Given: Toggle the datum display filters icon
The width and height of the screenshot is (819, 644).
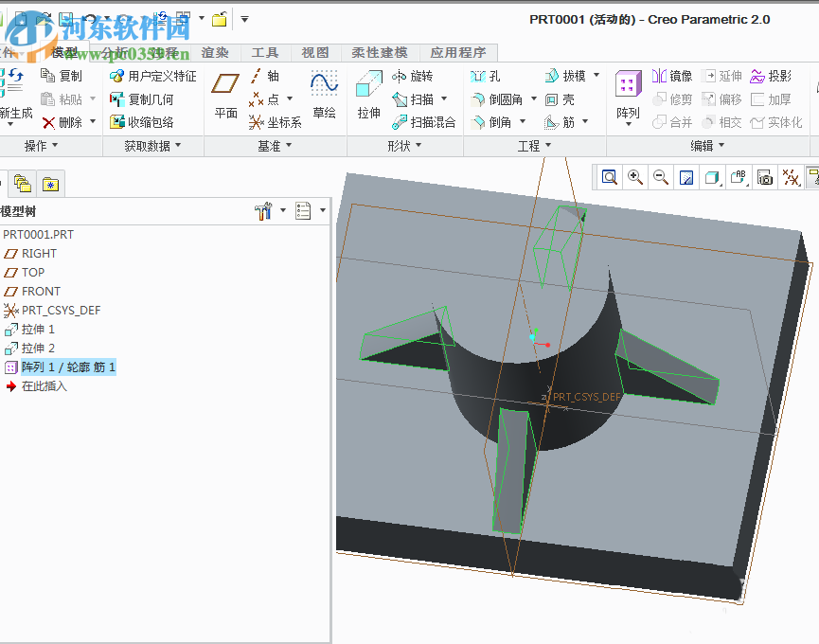Looking at the screenshot, I should click(x=790, y=177).
